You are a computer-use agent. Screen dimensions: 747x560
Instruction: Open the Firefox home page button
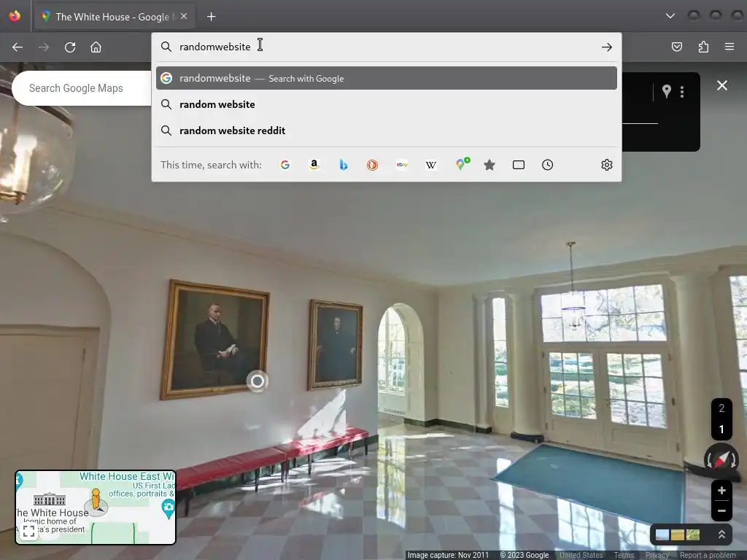point(96,47)
